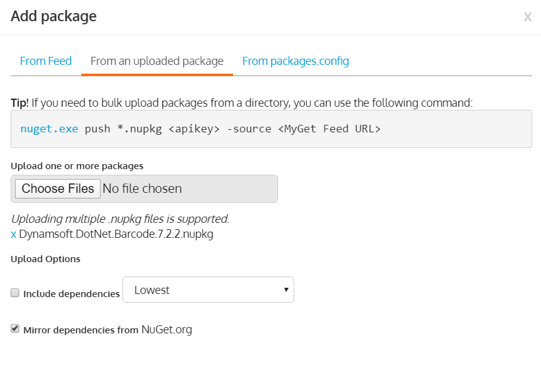Switch to the From Feed tab
Screen dimensions: 541x392
coord(46,61)
